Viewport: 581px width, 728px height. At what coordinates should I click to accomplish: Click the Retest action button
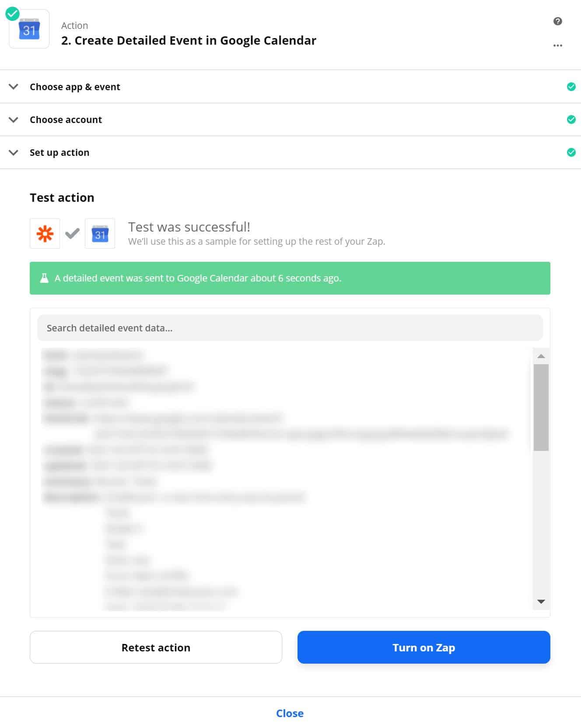tap(156, 647)
